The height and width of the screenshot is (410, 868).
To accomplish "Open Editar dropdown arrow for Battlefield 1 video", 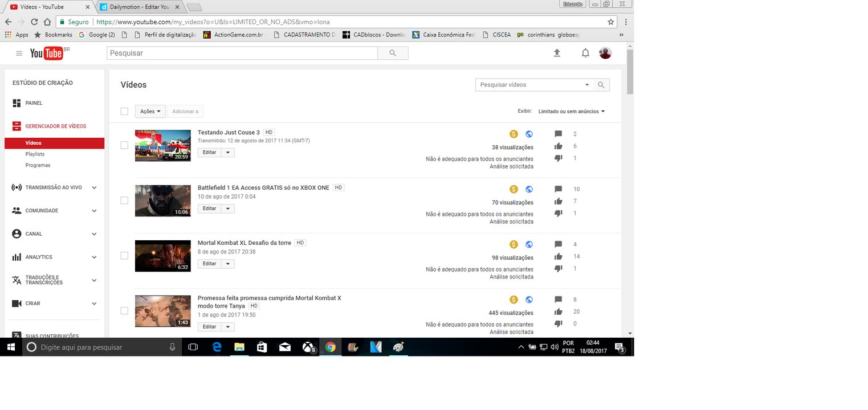I will click(x=228, y=208).
